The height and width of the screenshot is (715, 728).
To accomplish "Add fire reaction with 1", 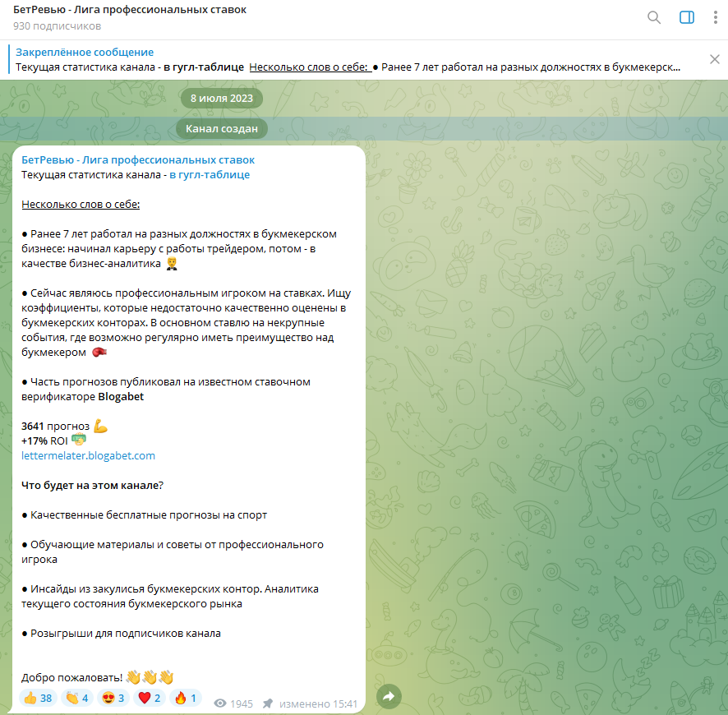I will coord(185,698).
